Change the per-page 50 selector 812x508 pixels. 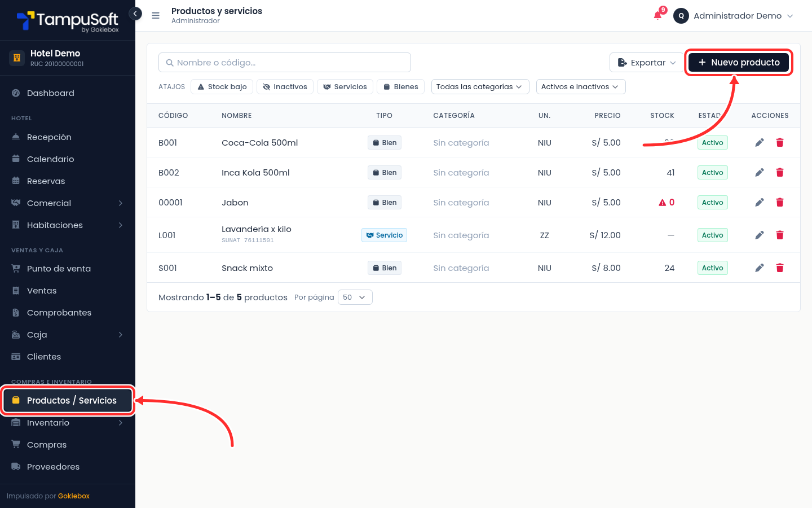[x=355, y=297]
